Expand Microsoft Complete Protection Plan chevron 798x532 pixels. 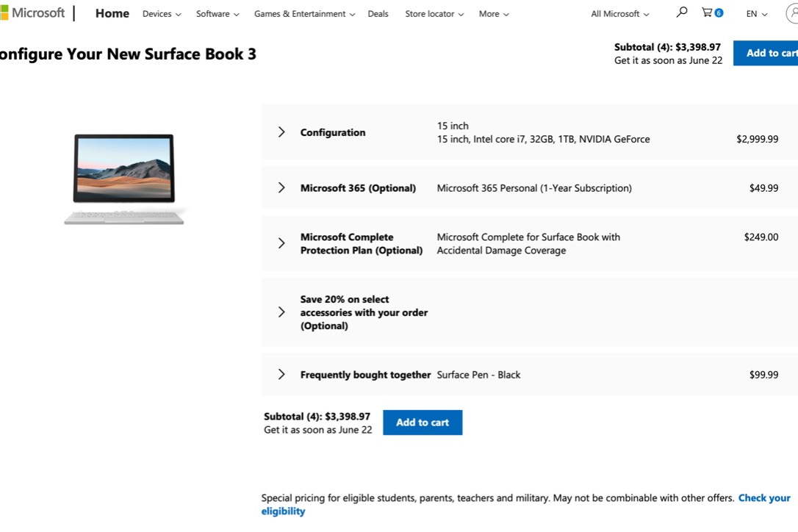pos(281,243)
